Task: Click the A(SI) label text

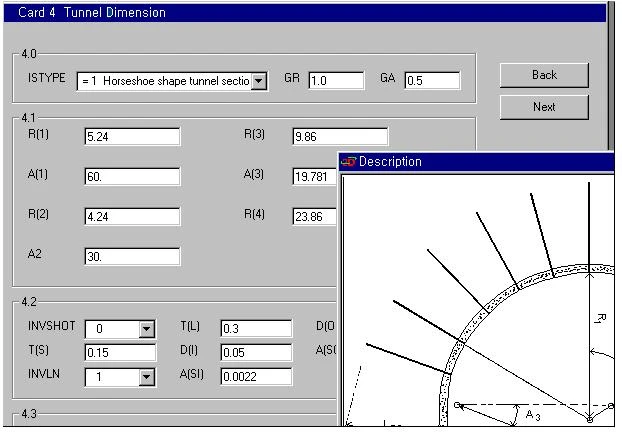Action: click(192, 374)
